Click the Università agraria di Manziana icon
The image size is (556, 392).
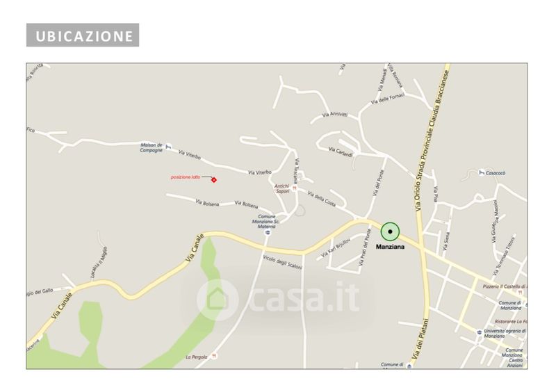pyautogui.click(x=479, y=332)
